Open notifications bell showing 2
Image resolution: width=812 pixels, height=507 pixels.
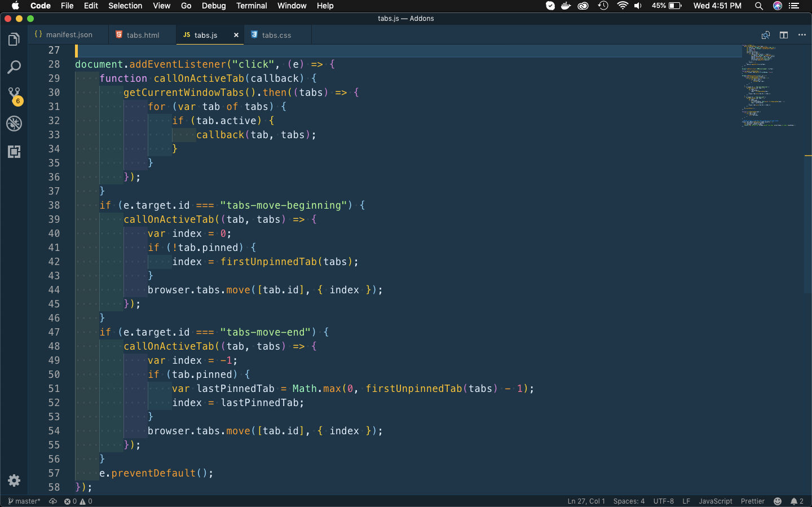pyautogui.click(x=797, y=501)
